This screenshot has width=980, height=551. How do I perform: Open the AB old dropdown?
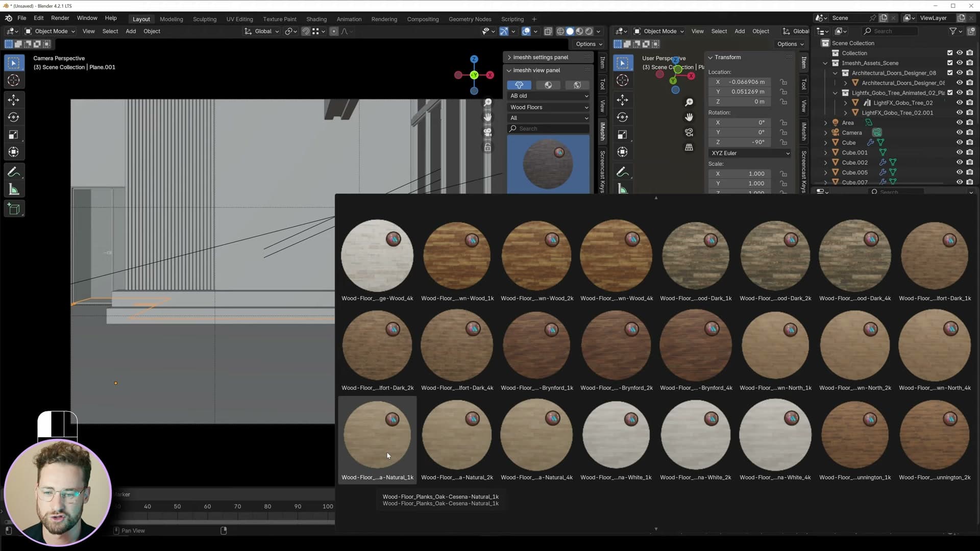549,96
